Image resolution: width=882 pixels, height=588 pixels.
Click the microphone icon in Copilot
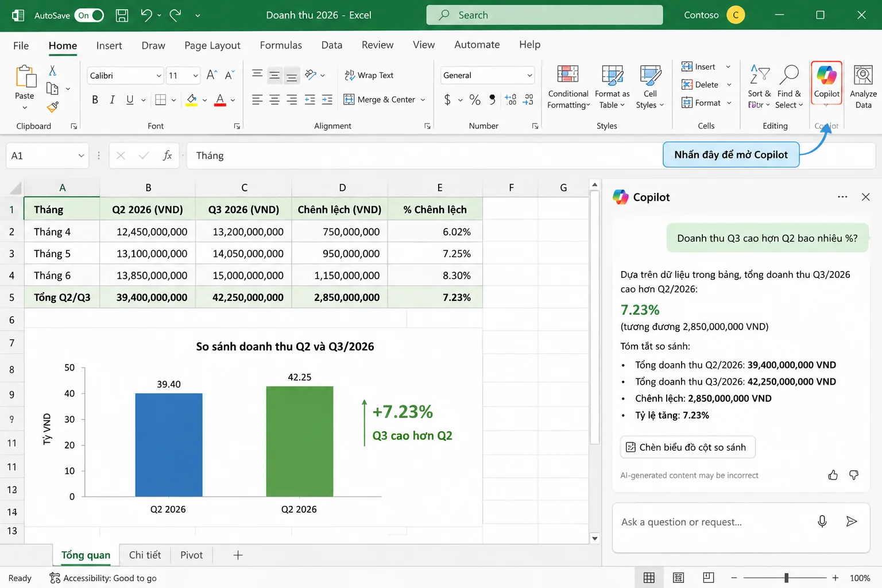pyautogui.click(x=822, y=521)
